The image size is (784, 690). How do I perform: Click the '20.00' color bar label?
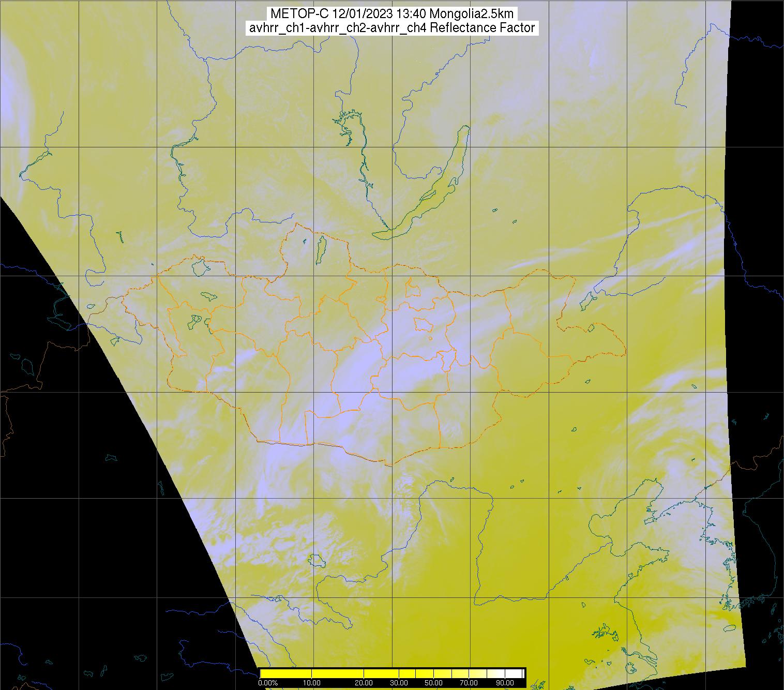[x=364, y=683]
